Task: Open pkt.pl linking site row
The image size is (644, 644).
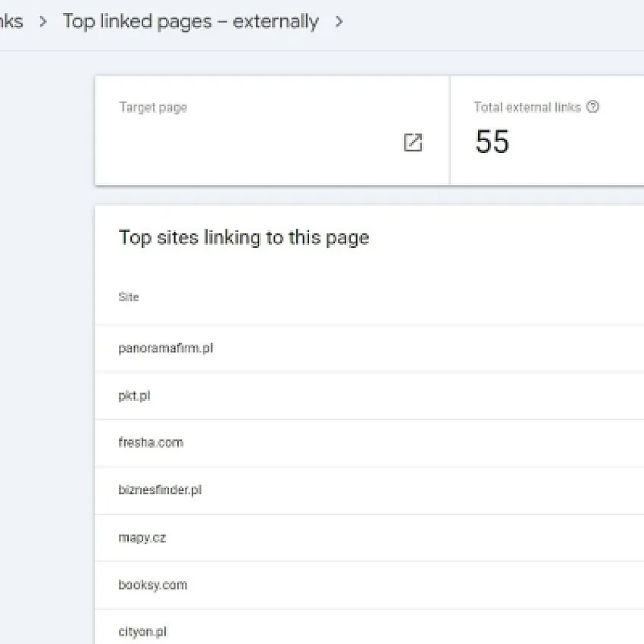Action: click(369, 396)
